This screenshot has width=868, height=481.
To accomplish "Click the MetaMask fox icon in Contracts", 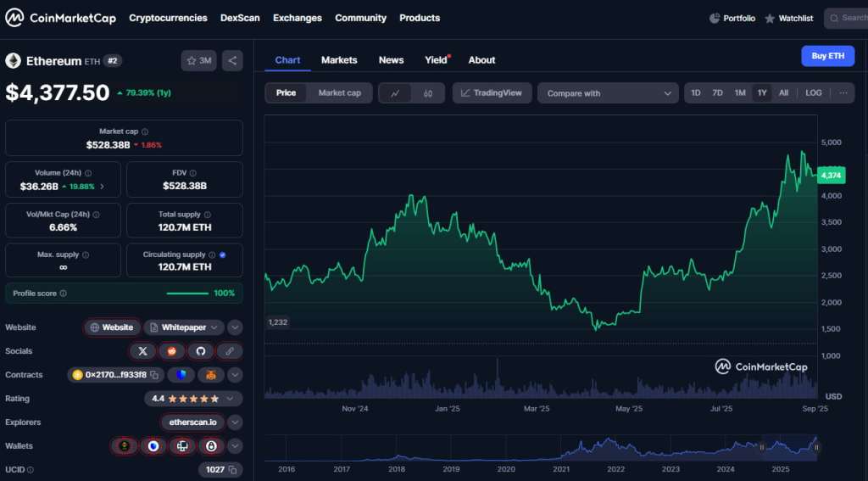I will (x=211, y=375).
